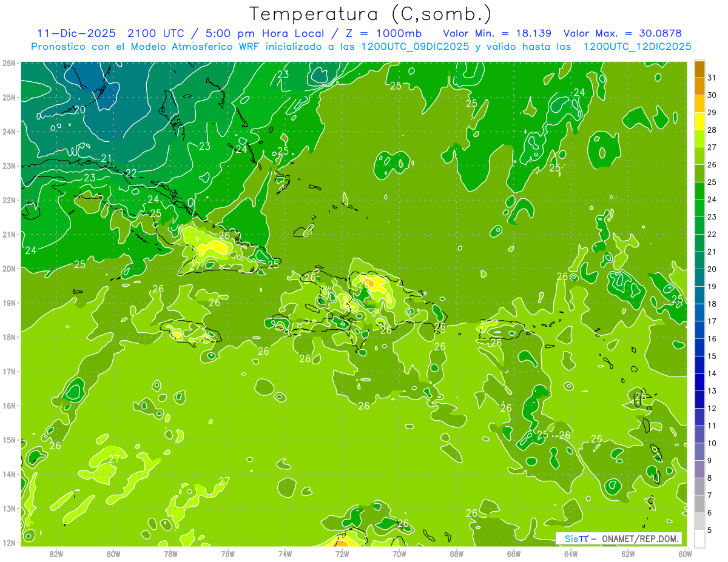The height and width of the screenshot is (562, 728).
Task: Click the yellow swatch between 28 and 29
Action: pos(699,121)
